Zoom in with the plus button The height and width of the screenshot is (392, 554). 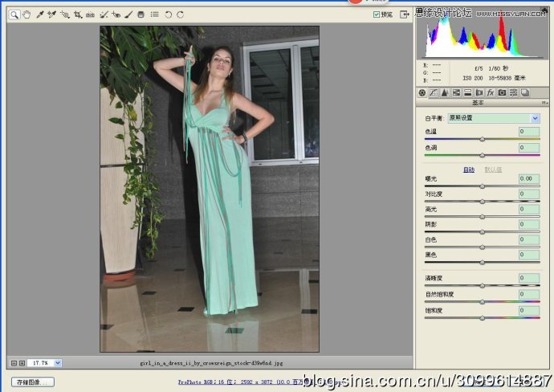tap(22, 363)
